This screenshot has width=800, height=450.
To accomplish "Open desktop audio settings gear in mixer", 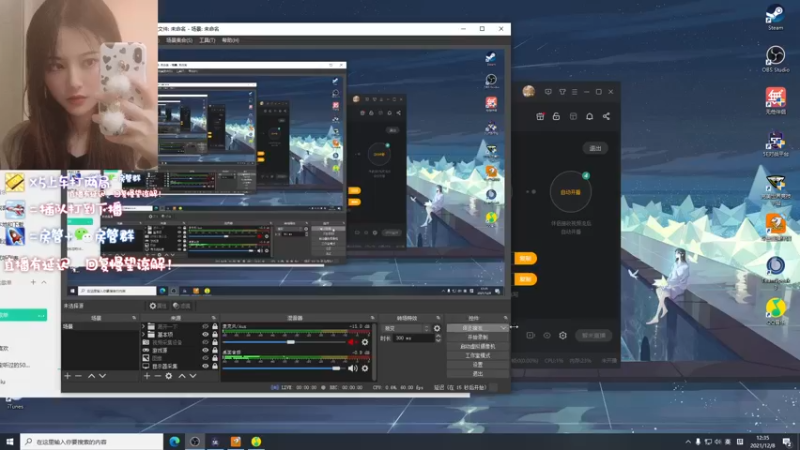I will click(x=365, y=368).
